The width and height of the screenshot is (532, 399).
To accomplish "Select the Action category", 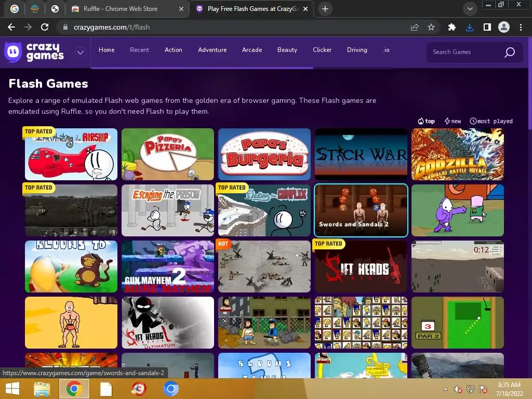I will pos(174,50).
